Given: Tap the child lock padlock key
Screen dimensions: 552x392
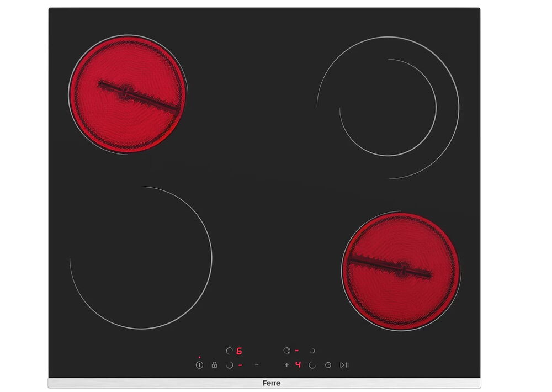Looking at the screenshot, I should tap(214, 365).
